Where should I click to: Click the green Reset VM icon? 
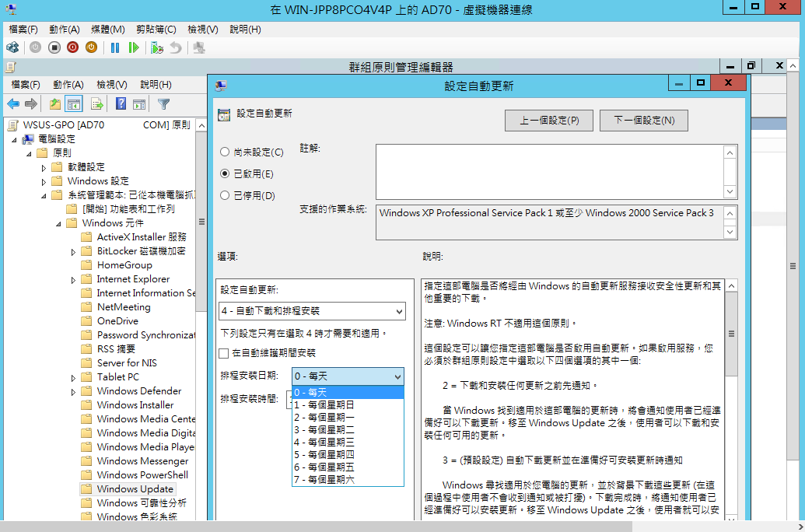click(134, 47)
